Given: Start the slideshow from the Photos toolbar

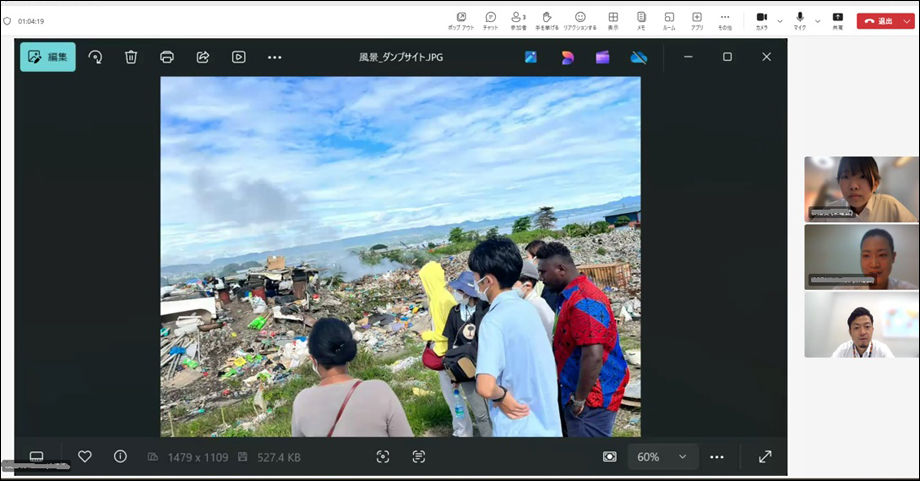Looking at the screenshot, I should [x=239, y=57].
